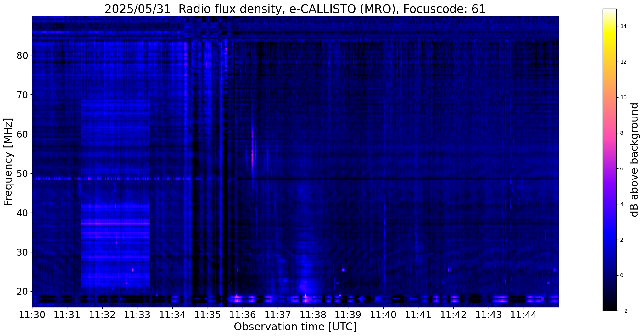Click the pink region of the colorbar near 8
This screenshot has height=336, width=644.
pyautogui.click(x=609, y=133)
